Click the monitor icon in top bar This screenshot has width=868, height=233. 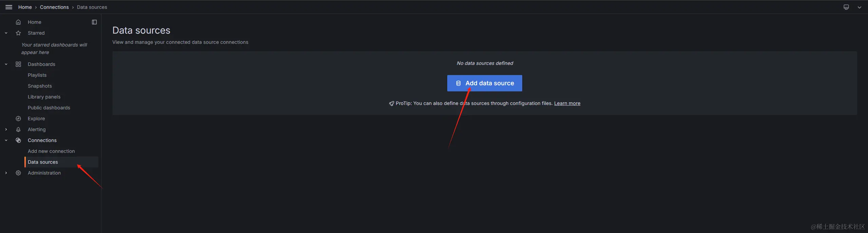[846, 7]
